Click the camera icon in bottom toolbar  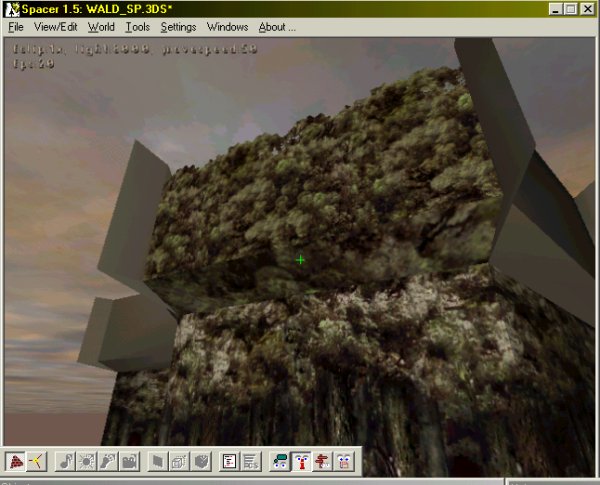129,461
